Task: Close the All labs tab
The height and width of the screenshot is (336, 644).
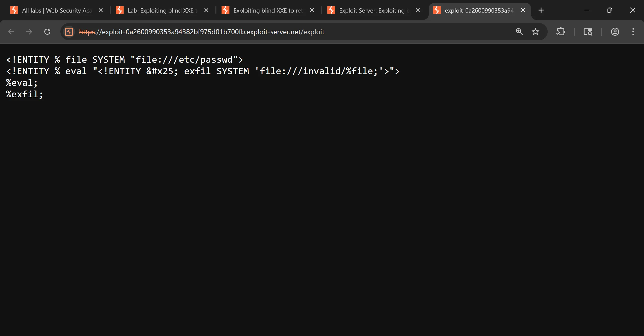Action: coord(101,10)
